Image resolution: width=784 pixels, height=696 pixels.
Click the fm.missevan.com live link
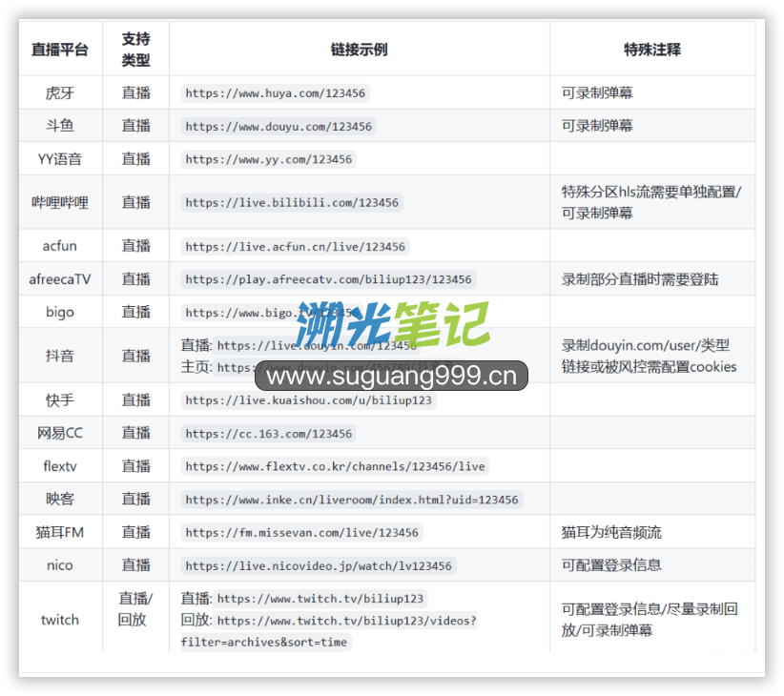click(x=301, y=533)
